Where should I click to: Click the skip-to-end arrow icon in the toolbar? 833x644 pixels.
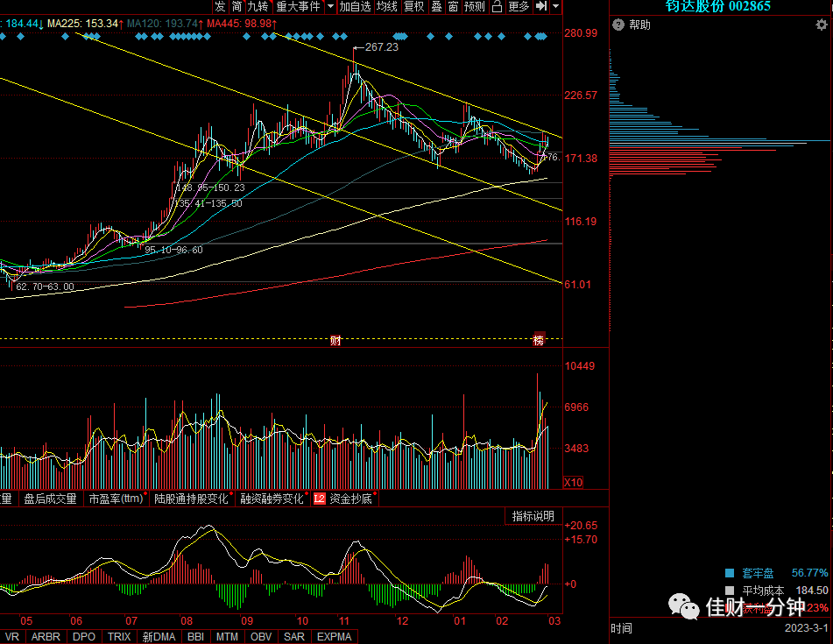pos(541,6)
